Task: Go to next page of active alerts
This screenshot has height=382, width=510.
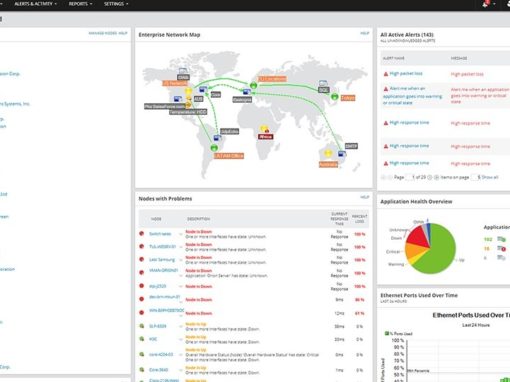Action: tap(430, 177)
